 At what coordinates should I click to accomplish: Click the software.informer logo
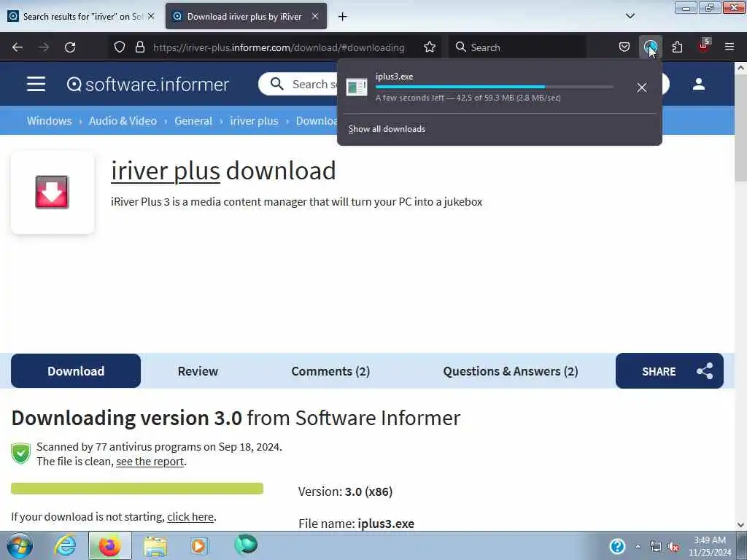pyautogui.click(x=147, y=85)
